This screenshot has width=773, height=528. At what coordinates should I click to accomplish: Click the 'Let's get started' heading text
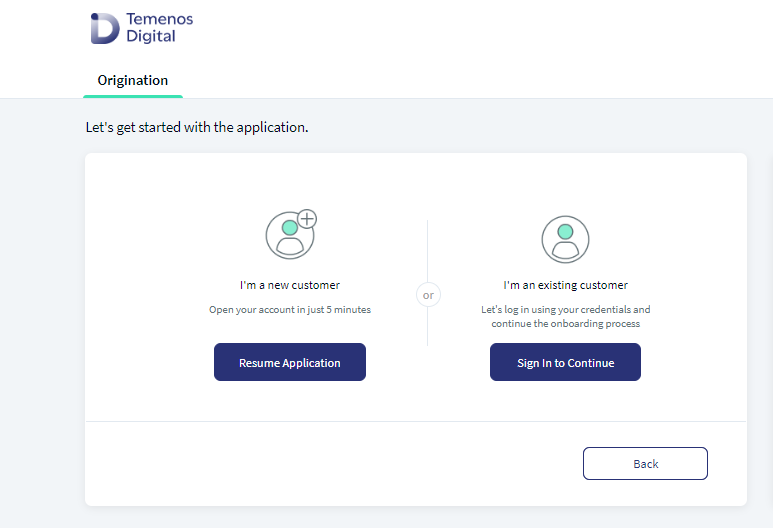(x=197, y=127)
